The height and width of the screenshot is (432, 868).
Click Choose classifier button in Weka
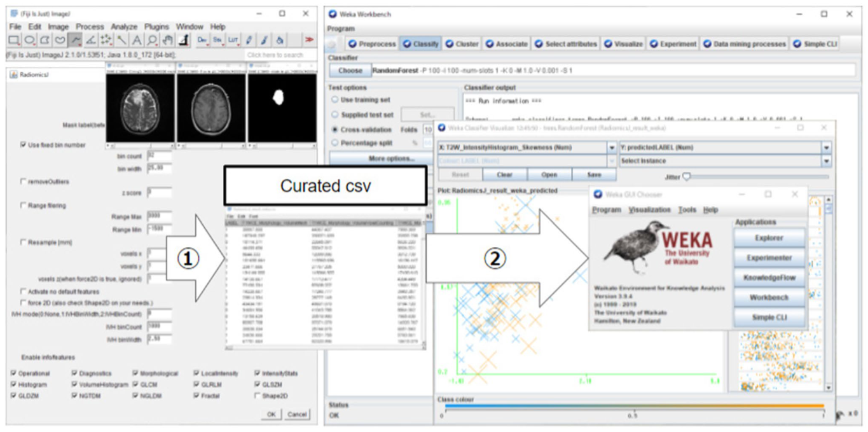click(350, 71)
